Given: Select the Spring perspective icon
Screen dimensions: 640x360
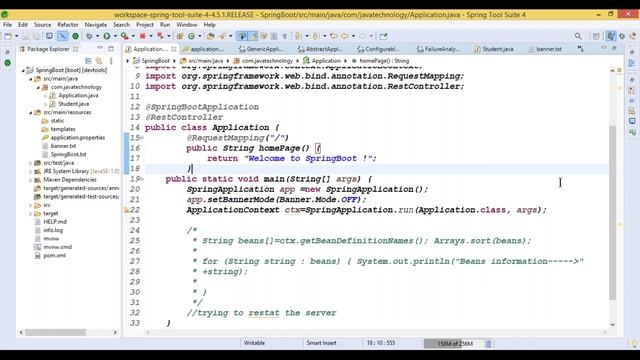Looking at the screenshot, I should (x=611, y=36).
